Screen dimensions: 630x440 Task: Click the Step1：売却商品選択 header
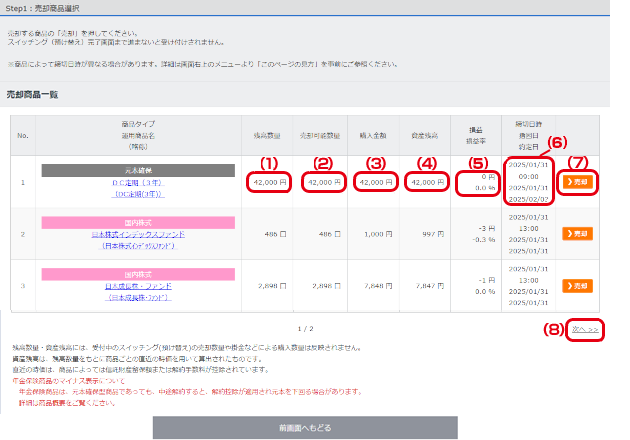tap(42, 8)
